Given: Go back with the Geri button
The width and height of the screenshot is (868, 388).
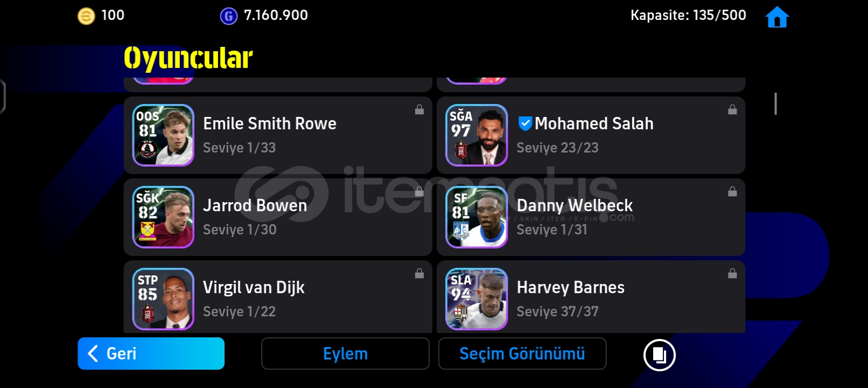Looking at the screenshot, I should point(151,354).
